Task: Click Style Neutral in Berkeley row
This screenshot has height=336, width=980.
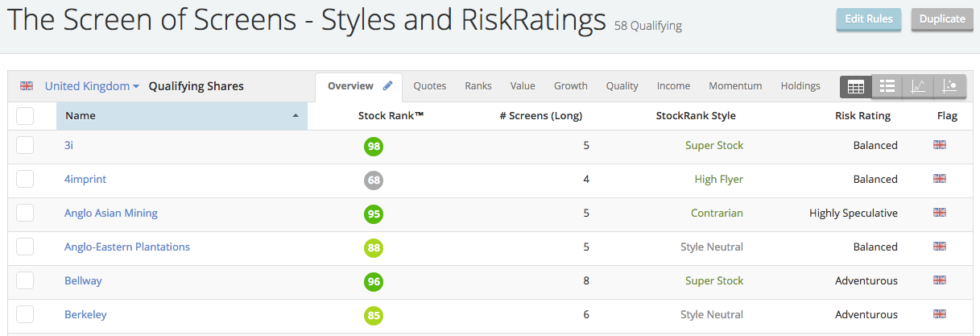Action: coord(712,315)
